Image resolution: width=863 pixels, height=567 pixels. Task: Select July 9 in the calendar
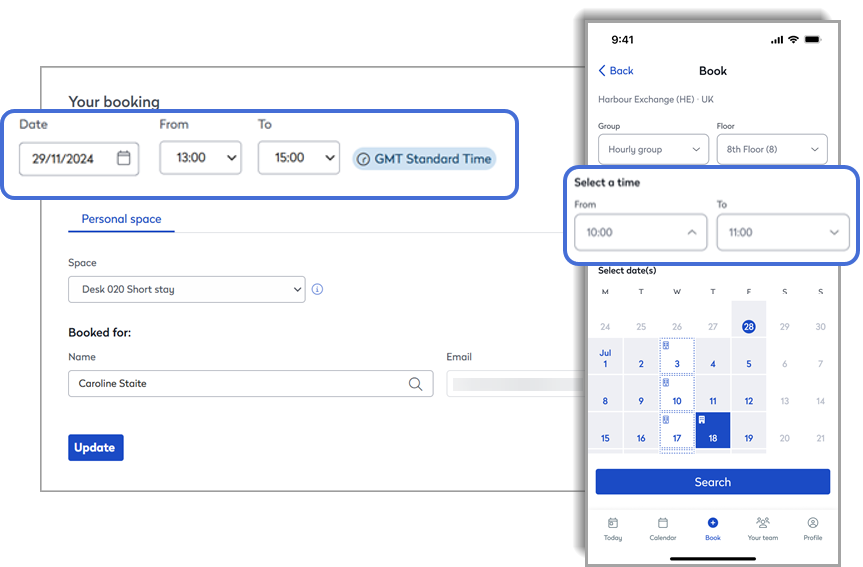tap(641, 394)
